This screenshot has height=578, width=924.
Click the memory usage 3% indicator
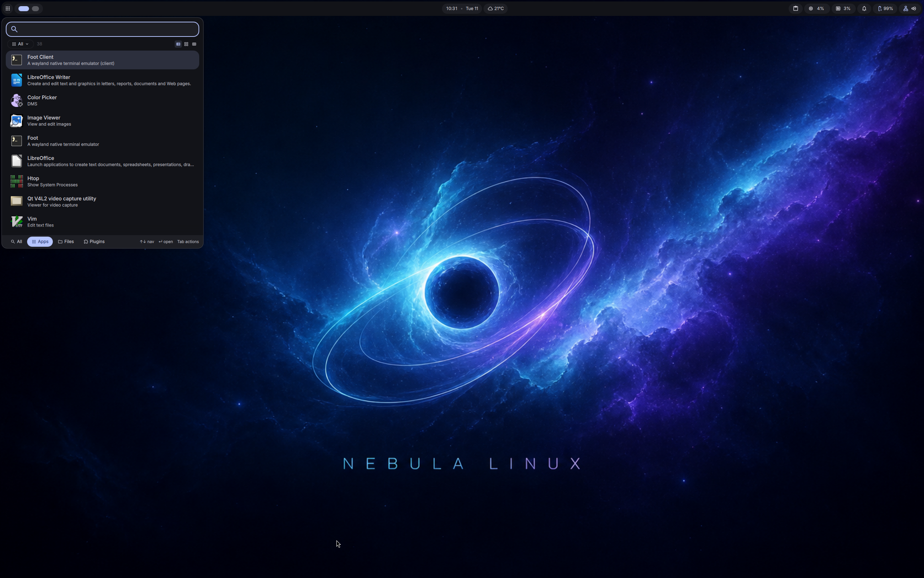(843, 8)
